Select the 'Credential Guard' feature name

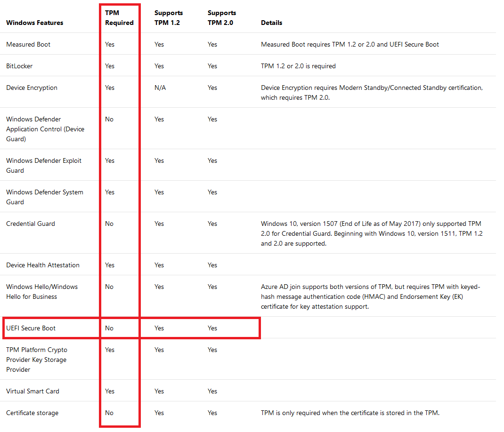point(31,224)
